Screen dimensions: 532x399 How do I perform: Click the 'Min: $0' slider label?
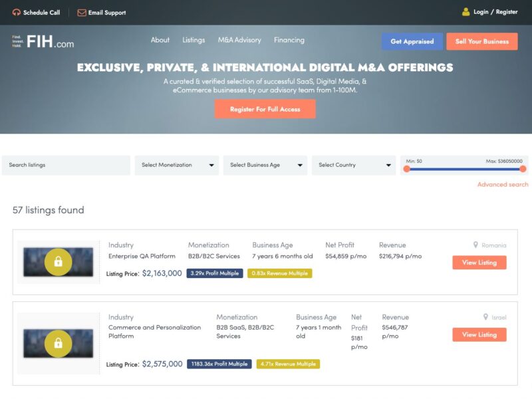[414, 161]
